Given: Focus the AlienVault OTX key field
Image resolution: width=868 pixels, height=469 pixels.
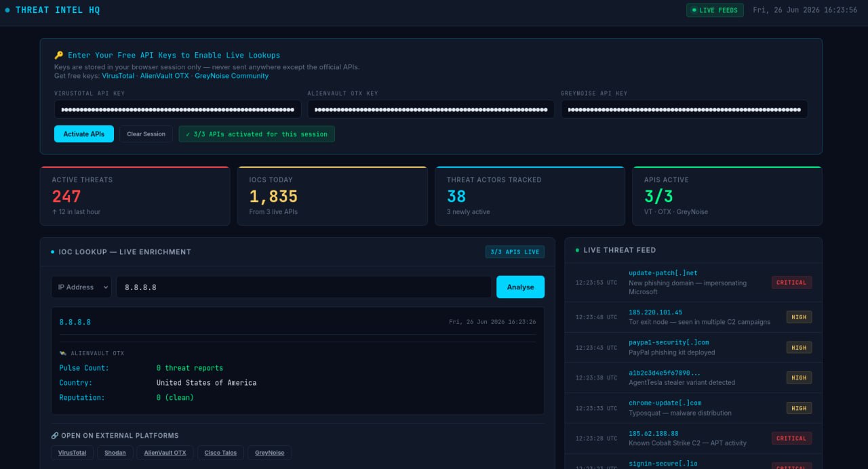Looking at the screenshot, I should point(431,109).
